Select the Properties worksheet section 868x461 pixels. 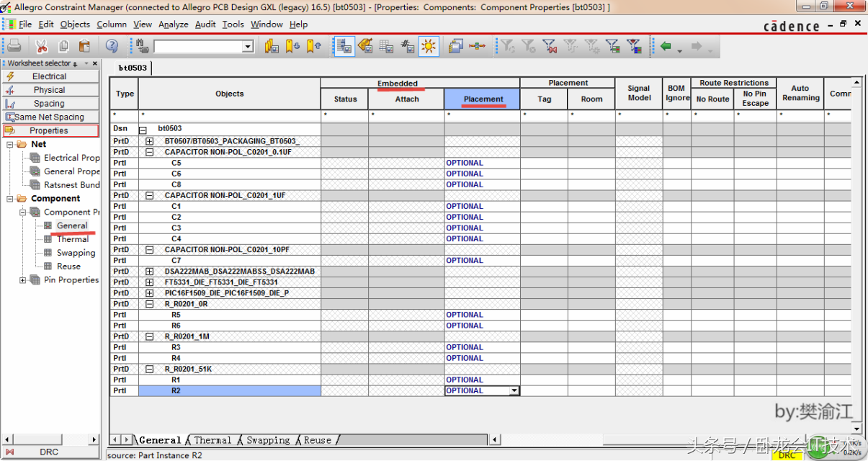pos(50,131)
